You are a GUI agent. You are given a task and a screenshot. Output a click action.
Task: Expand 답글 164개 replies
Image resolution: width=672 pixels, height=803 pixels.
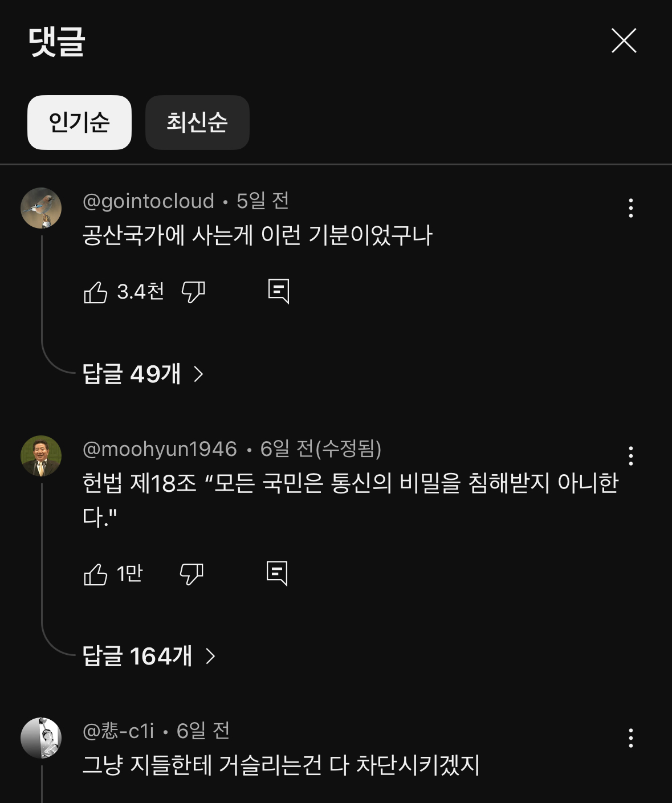pyautogui.click(x=137, y=657)
